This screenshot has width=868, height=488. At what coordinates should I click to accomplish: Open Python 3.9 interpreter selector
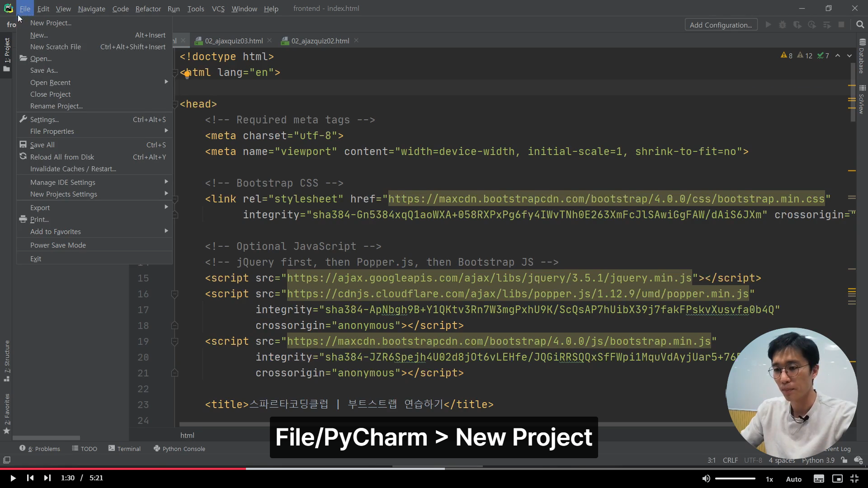pos(818,460)
